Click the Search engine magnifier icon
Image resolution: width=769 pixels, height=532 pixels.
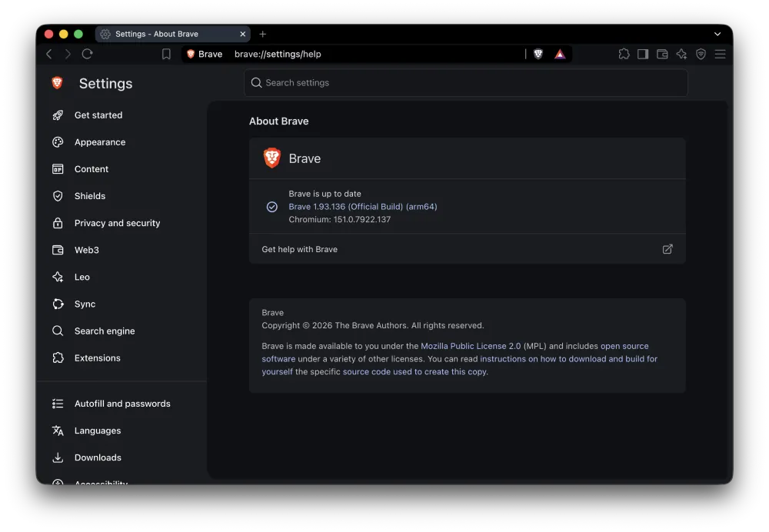coord(58,331)
